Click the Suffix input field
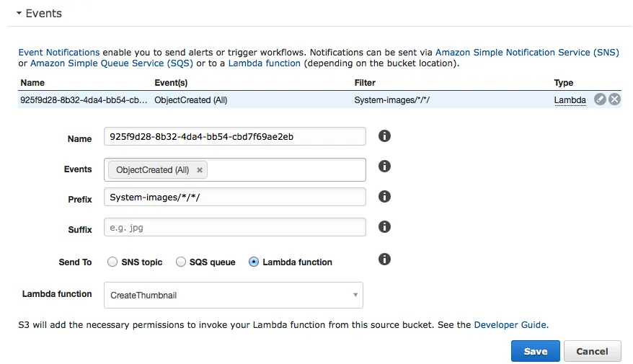 point(235,228)
